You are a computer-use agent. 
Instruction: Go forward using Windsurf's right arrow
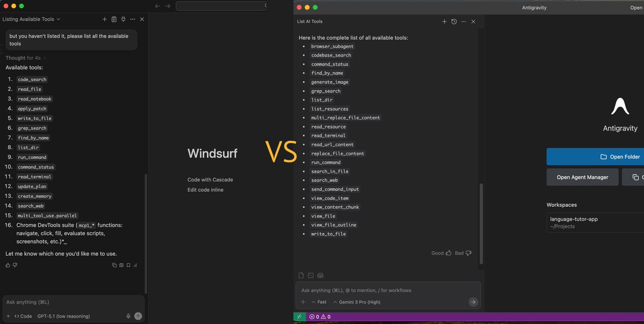click(x=168, y=6)
